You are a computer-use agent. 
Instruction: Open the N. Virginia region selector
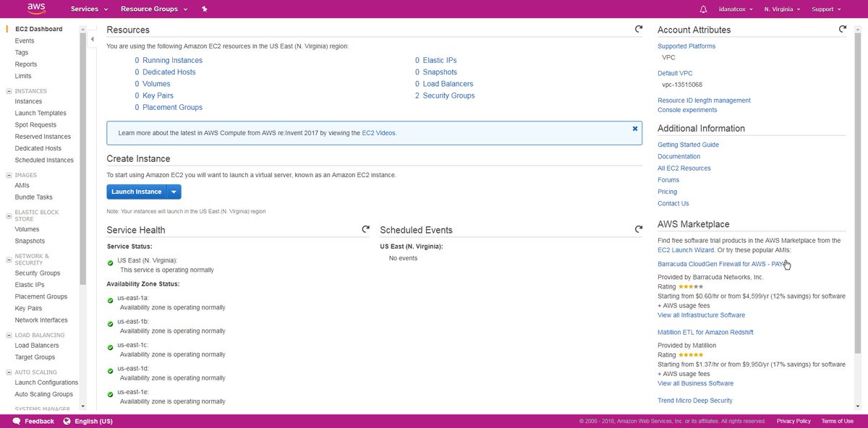[x=783, y=9]
